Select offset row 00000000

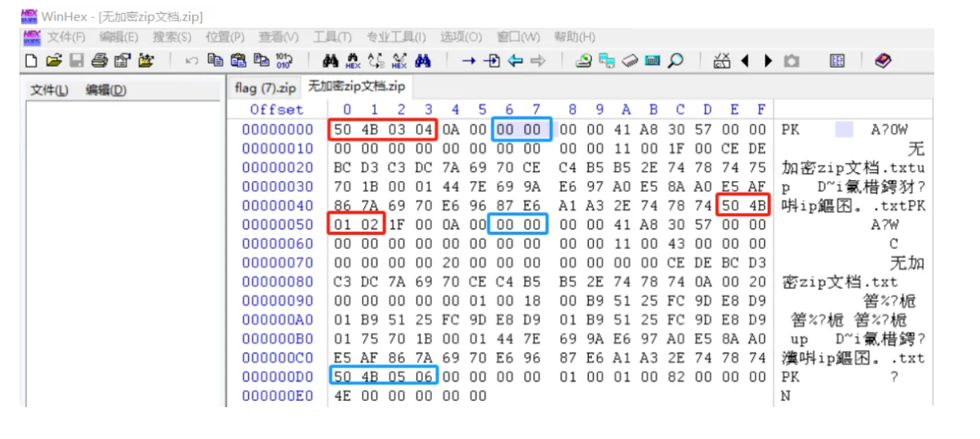click(277, 130)
